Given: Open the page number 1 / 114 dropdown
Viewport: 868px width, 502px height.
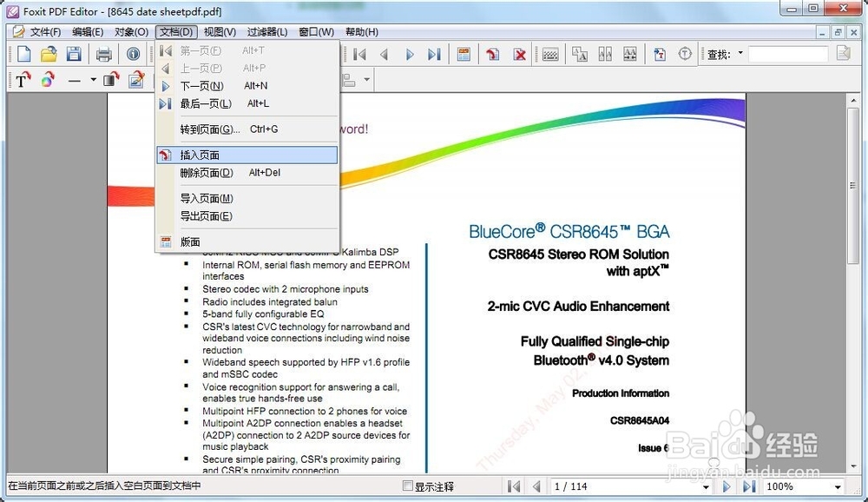Looking at the screenshot, I should pos(706,487).
